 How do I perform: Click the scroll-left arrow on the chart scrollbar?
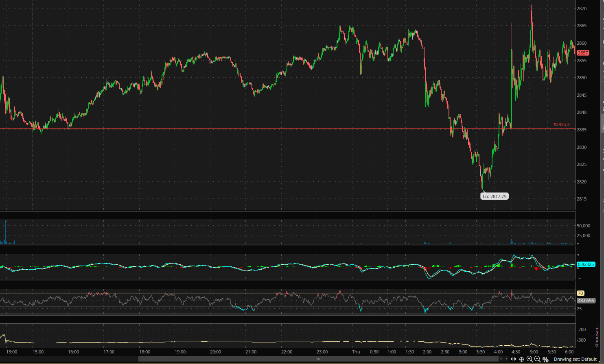[x=501, y=359]
